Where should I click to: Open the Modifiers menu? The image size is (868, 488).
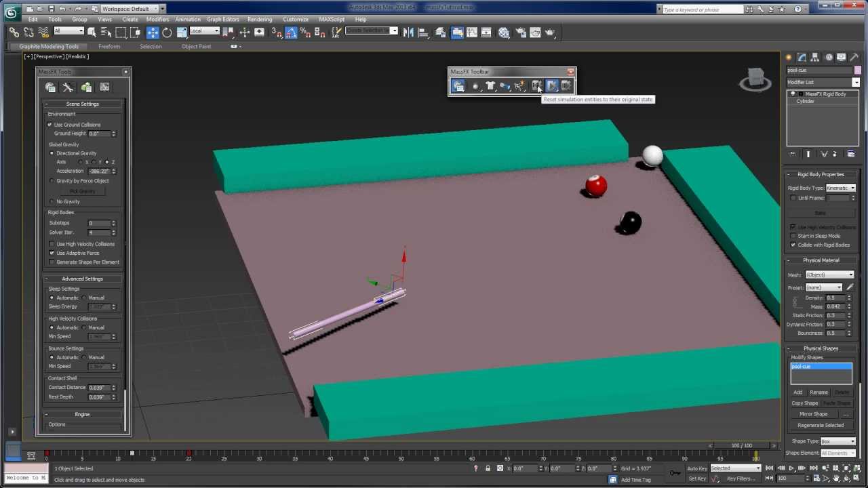pos(157,19)
